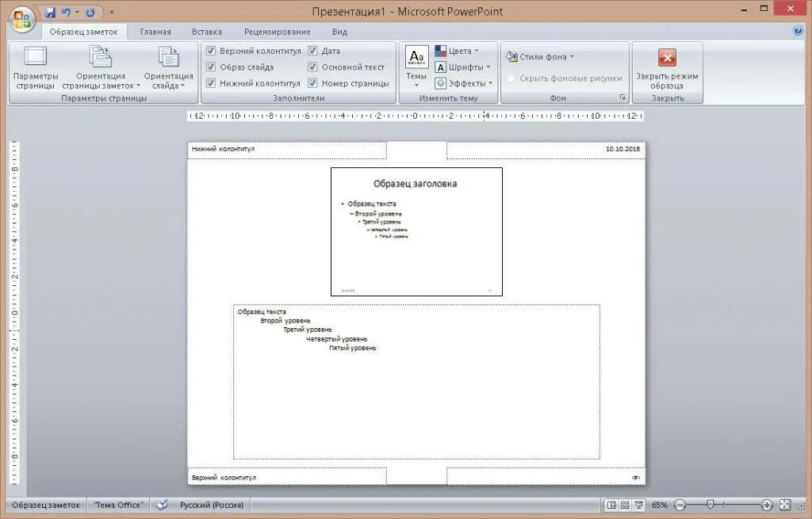Open the Шрифты theme fonts dropdown
The image size is (812, 519).
point(462,67)
